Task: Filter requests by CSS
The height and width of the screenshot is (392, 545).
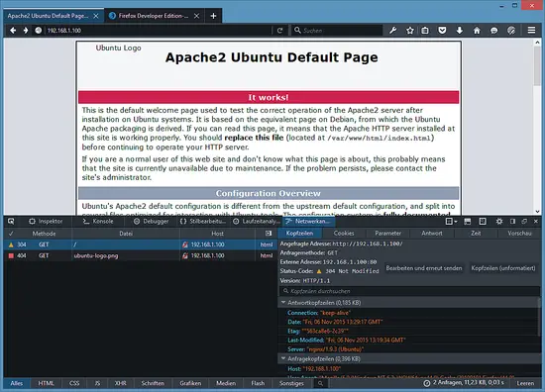Action: click(x=74, y=383)
